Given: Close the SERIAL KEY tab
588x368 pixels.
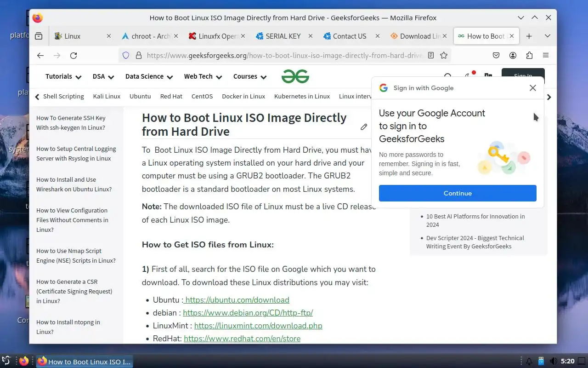Looking at the screenshot, I should click(x=311, y=36).
